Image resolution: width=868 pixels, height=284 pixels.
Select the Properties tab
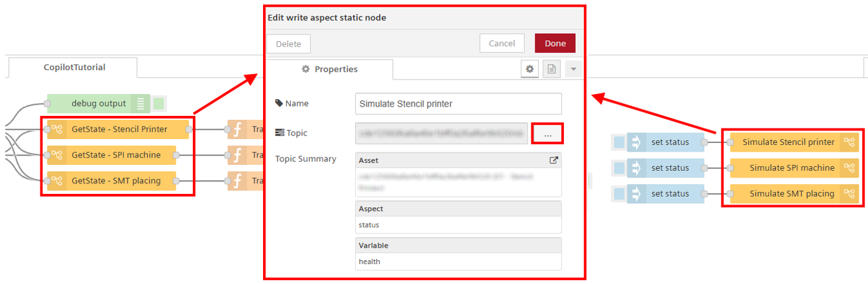[x=329, y=69]
